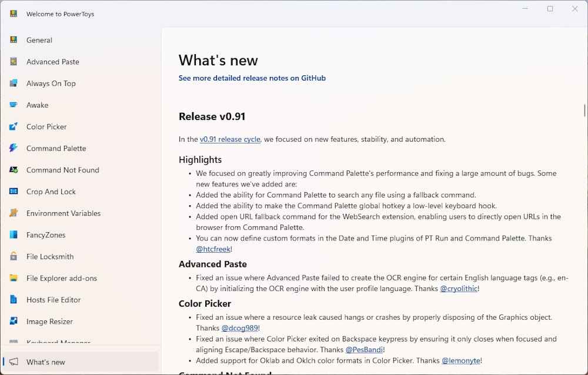Open the @cryolithic profile link
Viewport: 588px width, 375px height.
click(459, 289)
